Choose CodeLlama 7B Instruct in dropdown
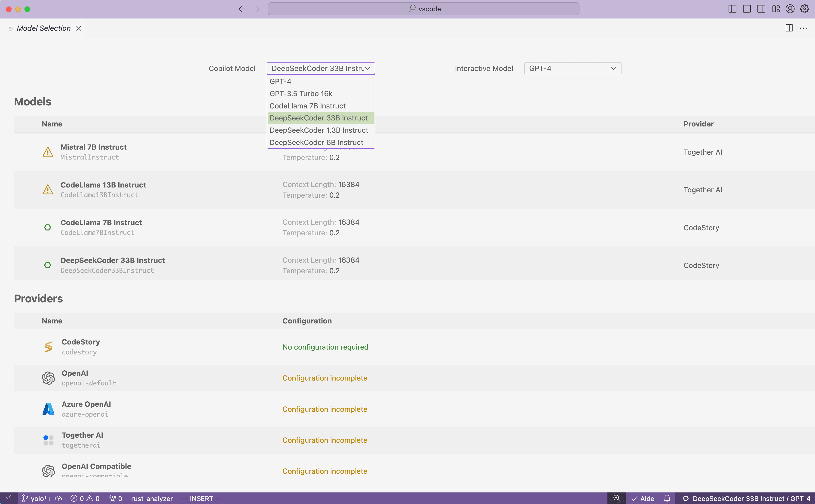Viewport: 815px width, 504px height. [x=321, y=106]
